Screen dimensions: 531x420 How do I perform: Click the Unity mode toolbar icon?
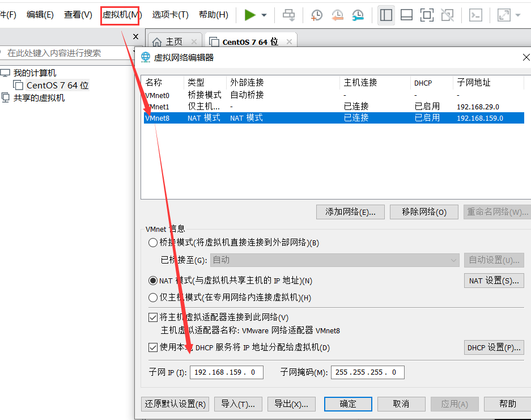point(447,15)
